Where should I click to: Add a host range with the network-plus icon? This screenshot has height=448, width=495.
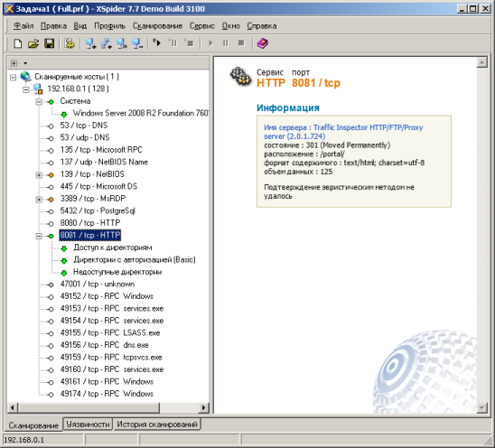point(107,43)
